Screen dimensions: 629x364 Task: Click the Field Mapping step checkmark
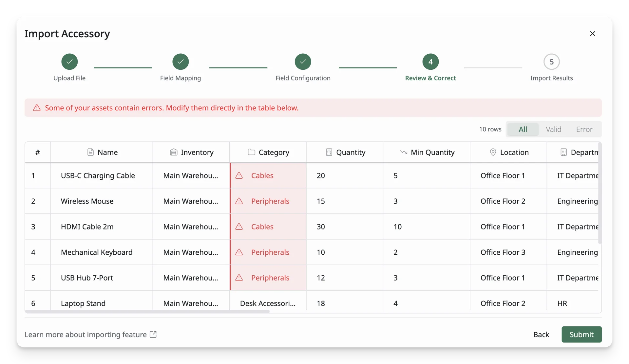pyautogui.click(x=181, y=62)
